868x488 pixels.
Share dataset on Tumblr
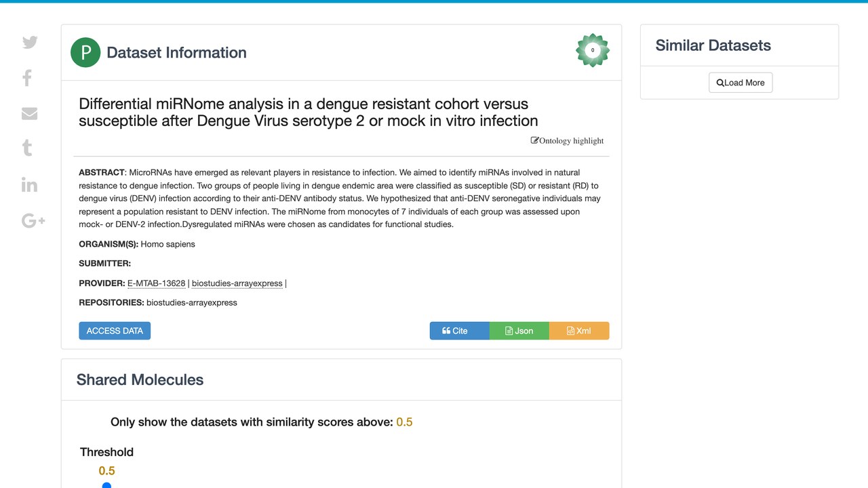[x=27, y=148]
